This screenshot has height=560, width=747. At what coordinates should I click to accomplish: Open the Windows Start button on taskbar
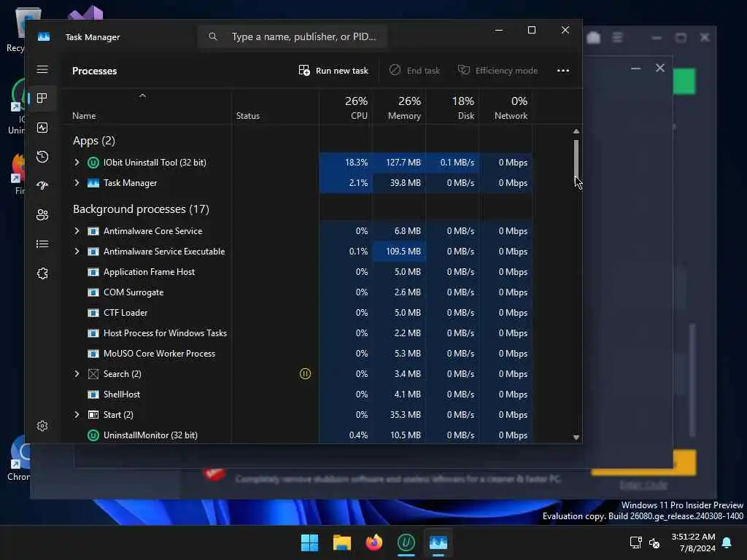point(309,542)
